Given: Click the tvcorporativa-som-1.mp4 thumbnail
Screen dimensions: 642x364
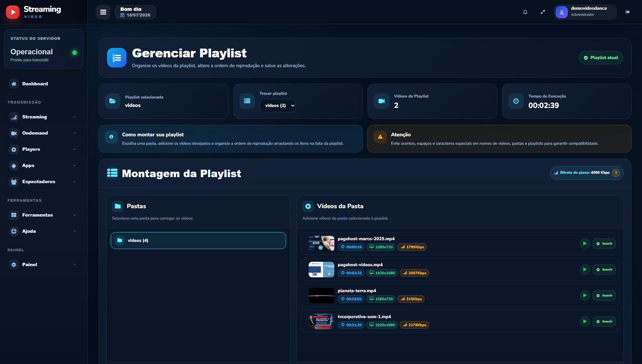Looking at the screenshot, I should (x=322, y=321).
